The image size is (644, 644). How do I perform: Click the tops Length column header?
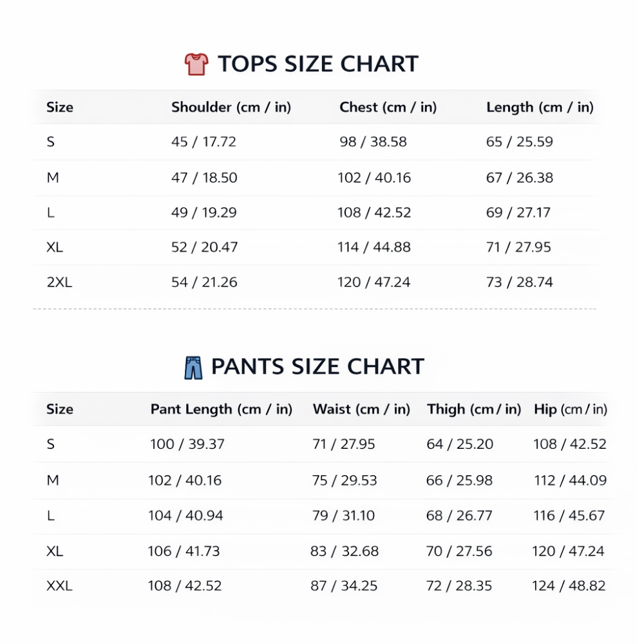(540, 108)
